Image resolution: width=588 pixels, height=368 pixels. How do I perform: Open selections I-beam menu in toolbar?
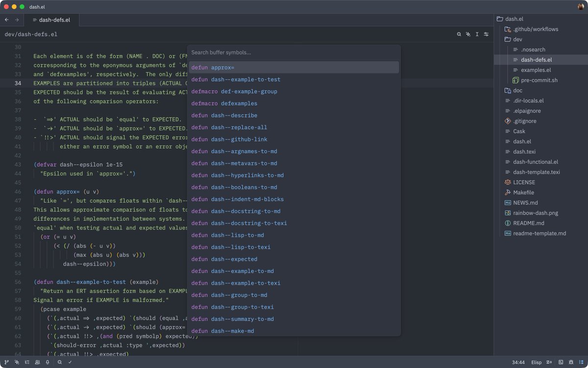tap(477, 34)
